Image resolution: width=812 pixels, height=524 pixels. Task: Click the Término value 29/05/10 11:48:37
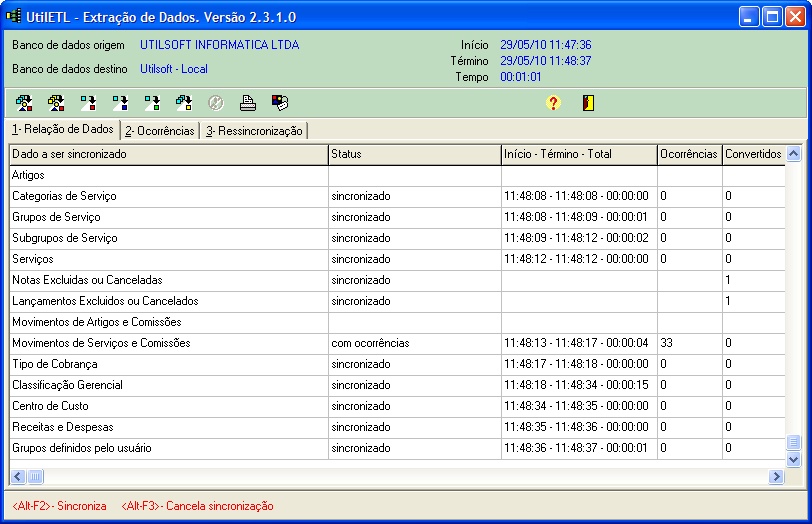[546, 61]
